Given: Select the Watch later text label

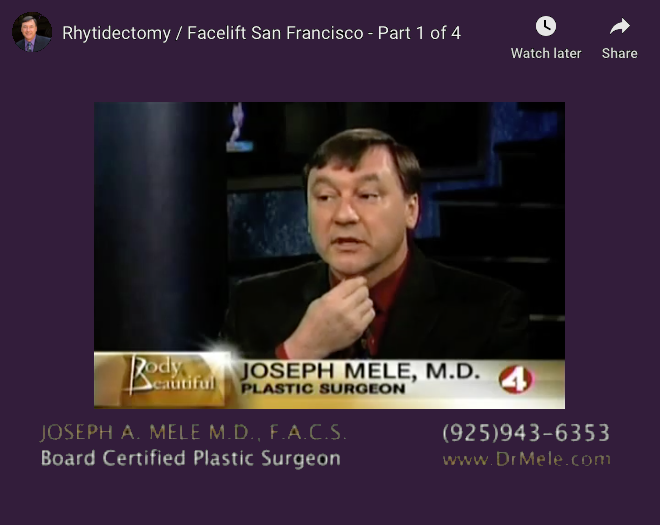Looking at the screenshot, I should 546,53.
